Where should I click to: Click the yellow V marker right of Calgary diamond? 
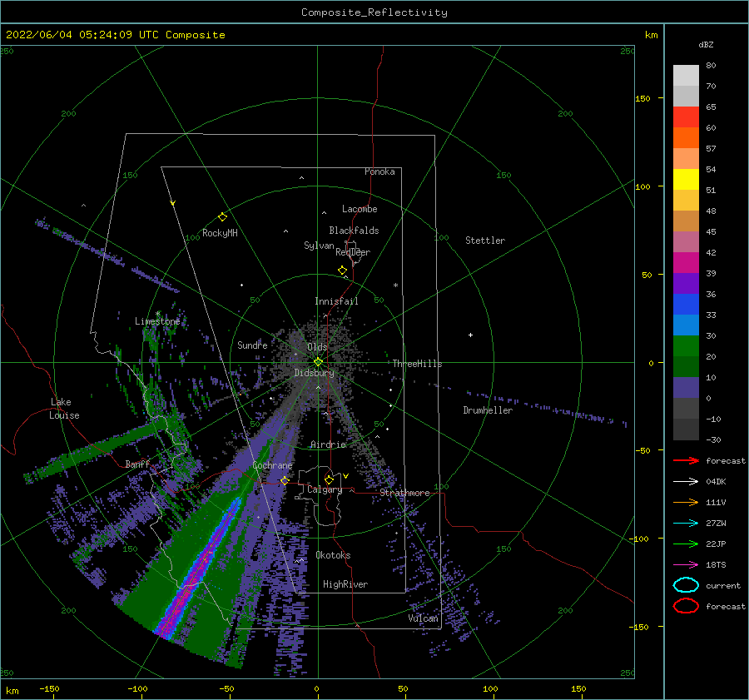click(x=346, y=476)
